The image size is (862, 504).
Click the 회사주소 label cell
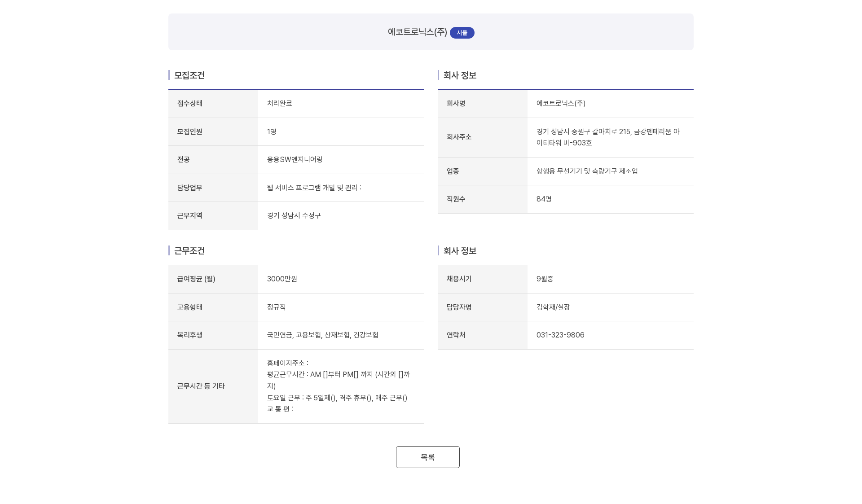tap(483, 137)
